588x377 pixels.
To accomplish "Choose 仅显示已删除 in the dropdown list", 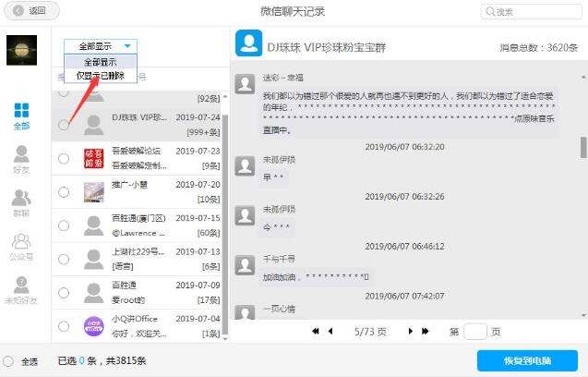I will 101,76.
